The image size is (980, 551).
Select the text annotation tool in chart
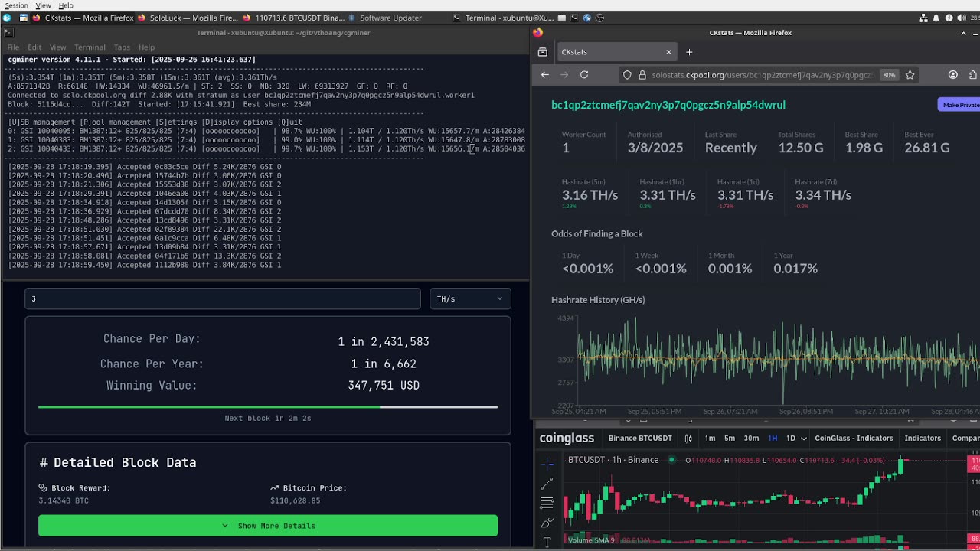(547, 542)
